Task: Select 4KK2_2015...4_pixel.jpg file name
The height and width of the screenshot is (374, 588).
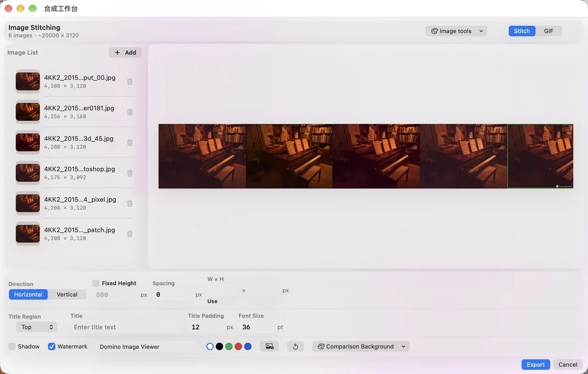Action: (x=80, y=200)
